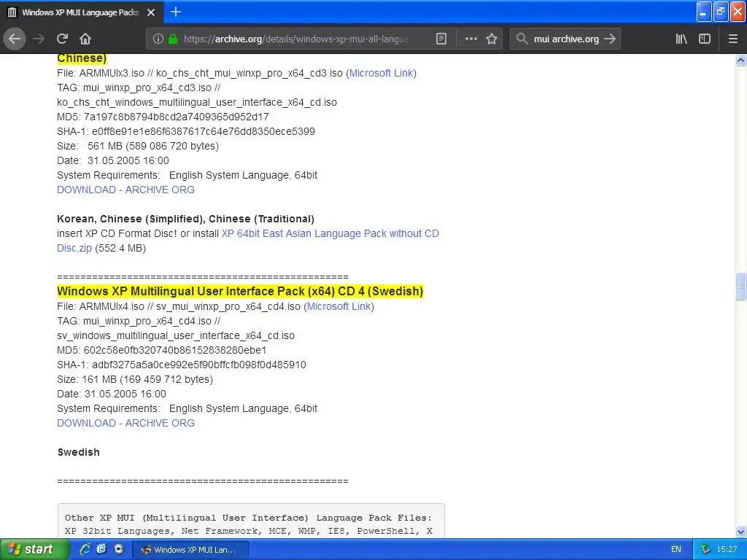Click DOWNLOAD - ARCHIVE ORG for CD3
Viewport: 747px width, 560px height.
coord(125,190)
